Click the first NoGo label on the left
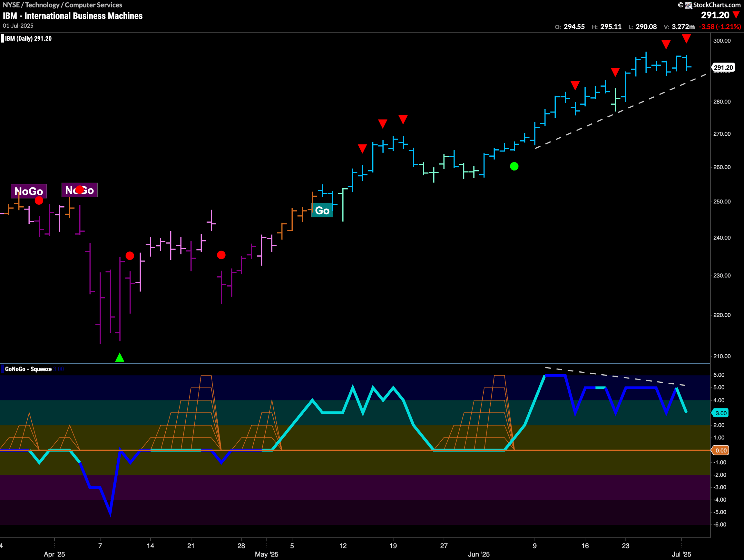744x560 pixels. click(28, 191)
